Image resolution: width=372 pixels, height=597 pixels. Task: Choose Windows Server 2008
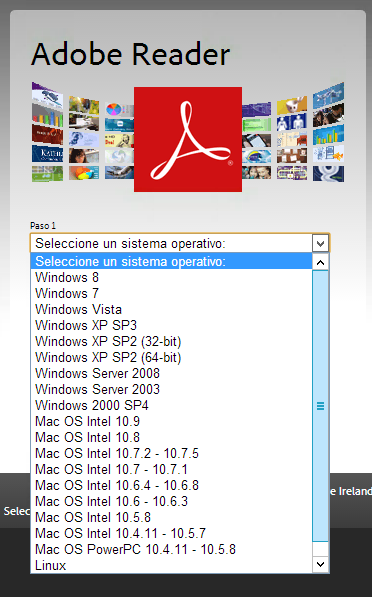point(171,373)
